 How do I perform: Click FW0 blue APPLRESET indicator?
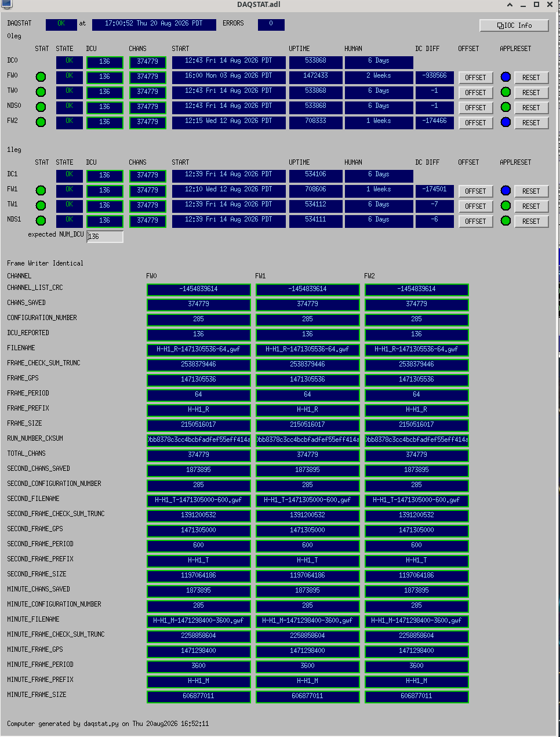click(x=506, y=77)
